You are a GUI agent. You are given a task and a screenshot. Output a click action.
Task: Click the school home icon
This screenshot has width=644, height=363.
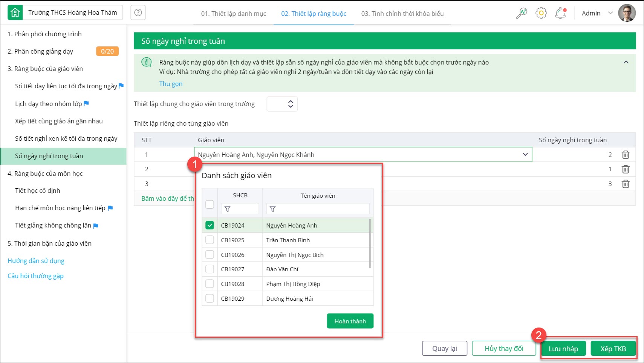point(15,13)
